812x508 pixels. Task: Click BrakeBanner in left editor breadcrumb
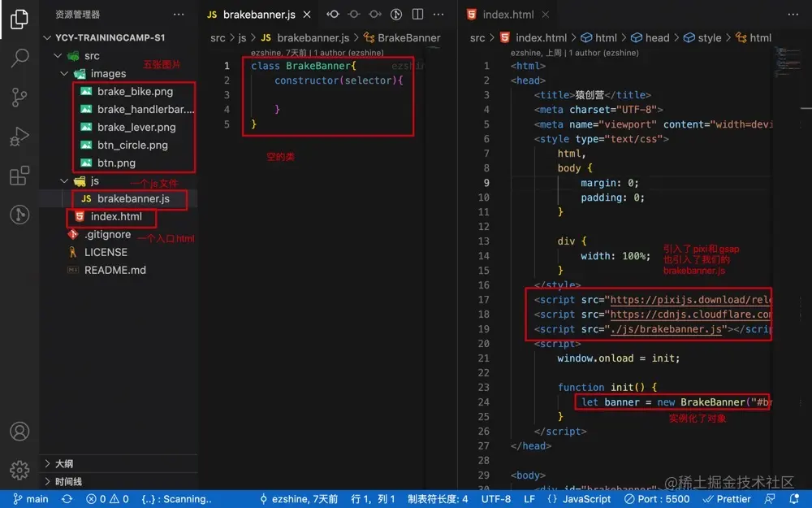click(x=403, y=38)
